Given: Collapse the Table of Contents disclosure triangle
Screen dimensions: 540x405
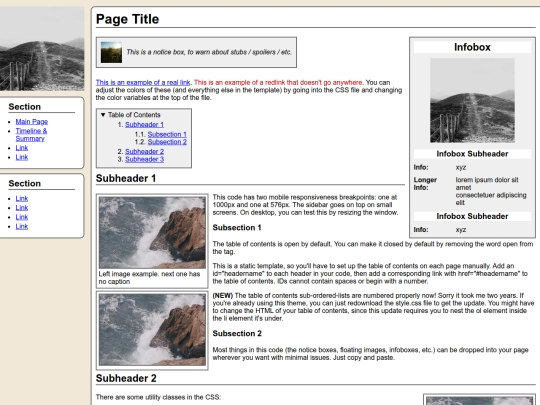Looking at the screenshot, I should tap(103, 115).
